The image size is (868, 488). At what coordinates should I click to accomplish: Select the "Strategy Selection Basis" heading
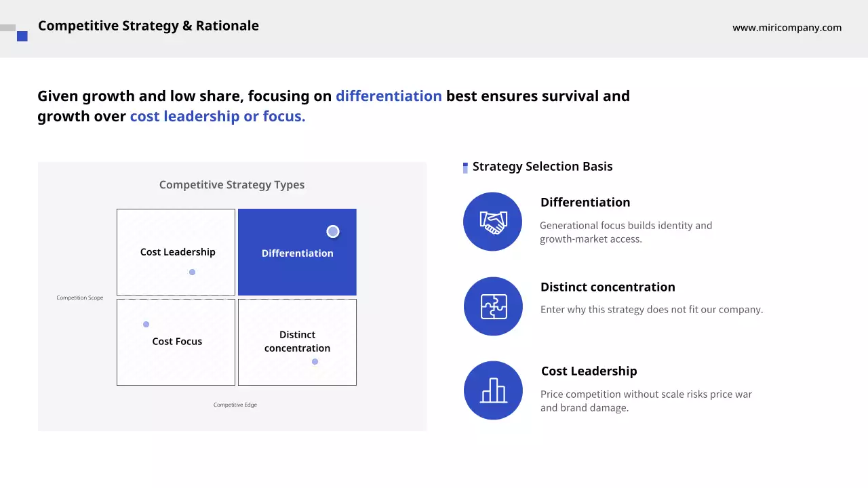coord(542,167)
